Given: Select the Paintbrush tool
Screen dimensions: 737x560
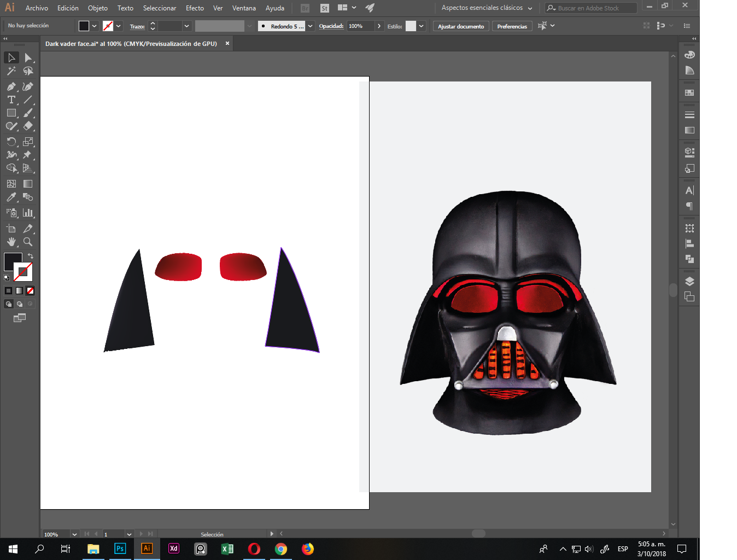Looking at the screenshot, I should tap(28, 113).
